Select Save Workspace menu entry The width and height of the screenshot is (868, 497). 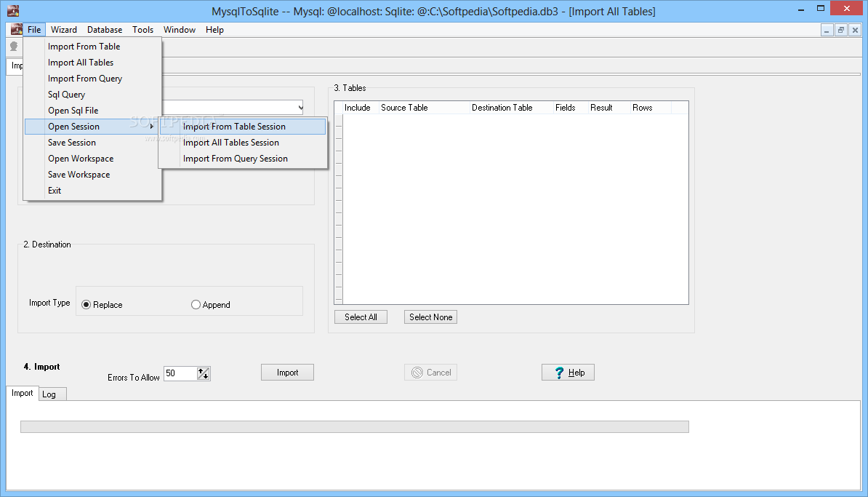tap(93, 175)
